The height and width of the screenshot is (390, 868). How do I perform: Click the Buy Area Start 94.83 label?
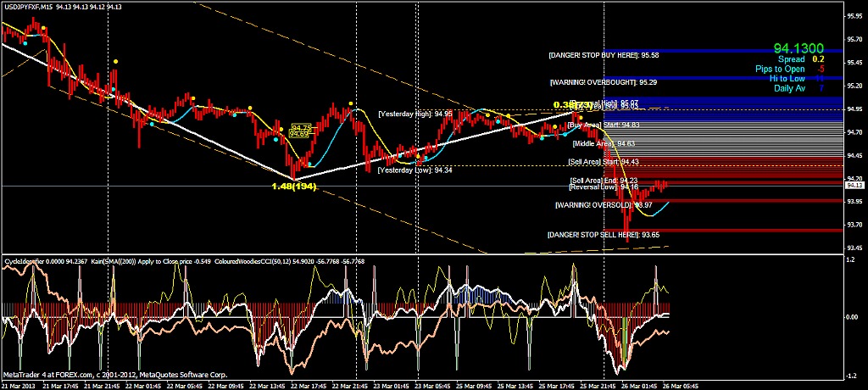click(x=603, y=125)
